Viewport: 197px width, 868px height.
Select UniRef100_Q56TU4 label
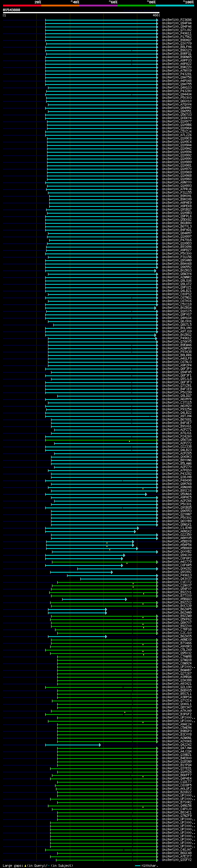(177, 440)
